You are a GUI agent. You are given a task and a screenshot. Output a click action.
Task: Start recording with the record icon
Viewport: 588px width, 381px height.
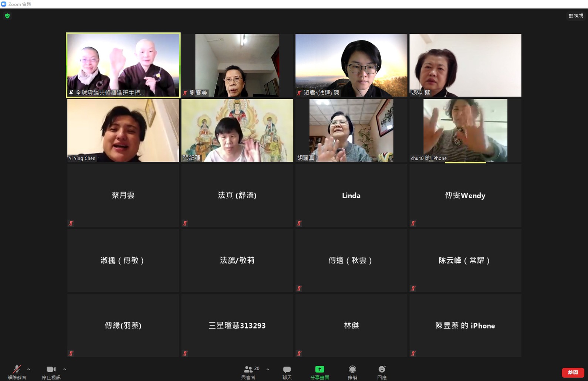pyautogui.click(x=352, y=369)
